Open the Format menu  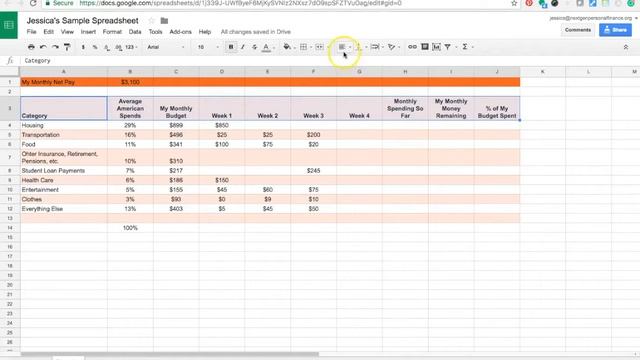(112, 32)
